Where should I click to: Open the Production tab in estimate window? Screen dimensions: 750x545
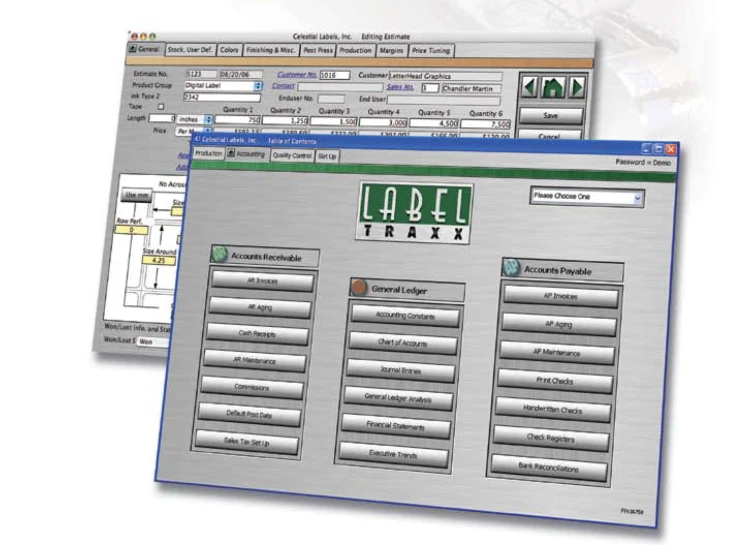355,50
